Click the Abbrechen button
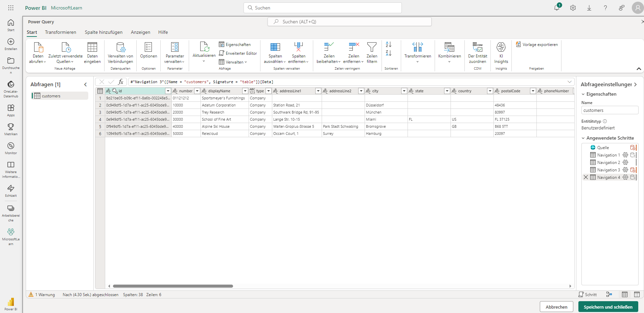644x313 pixels. coord(556,307)
